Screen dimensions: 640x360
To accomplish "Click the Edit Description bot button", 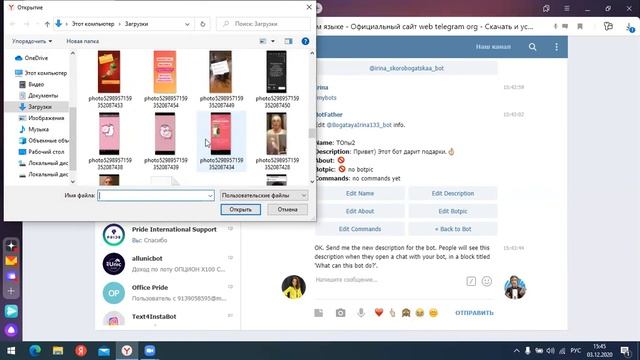I will click(453, 193).
